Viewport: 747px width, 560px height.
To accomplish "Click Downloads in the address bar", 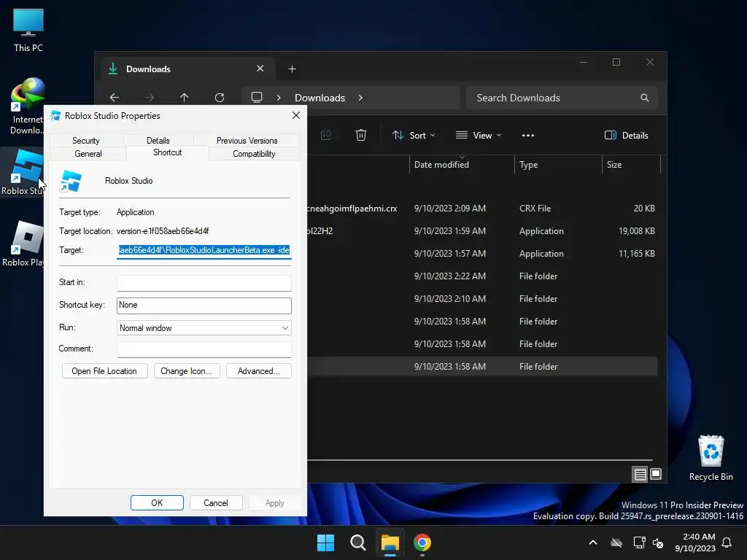I will tap(320, 98).
